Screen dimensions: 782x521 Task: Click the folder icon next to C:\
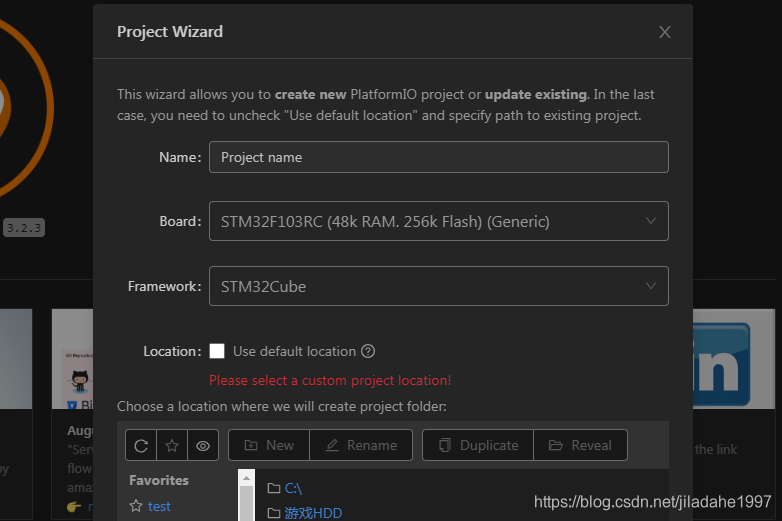[274, 488]
